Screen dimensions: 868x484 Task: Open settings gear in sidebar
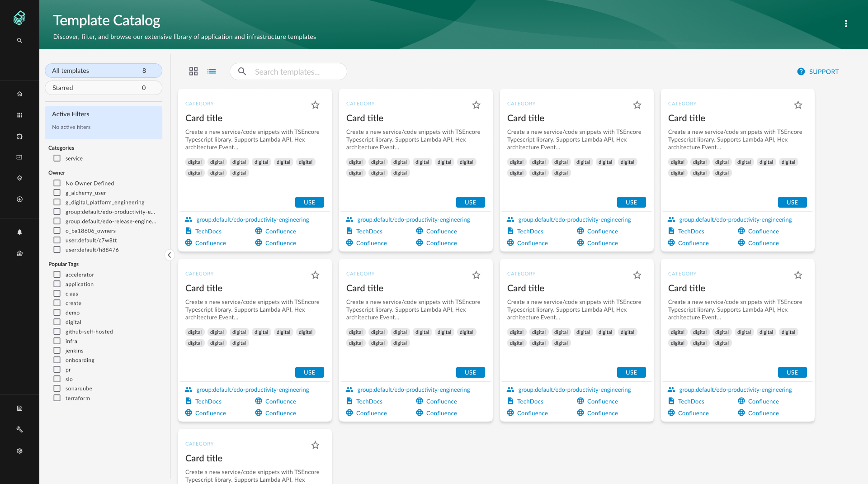pyautogui.click(x=19, y=451)
